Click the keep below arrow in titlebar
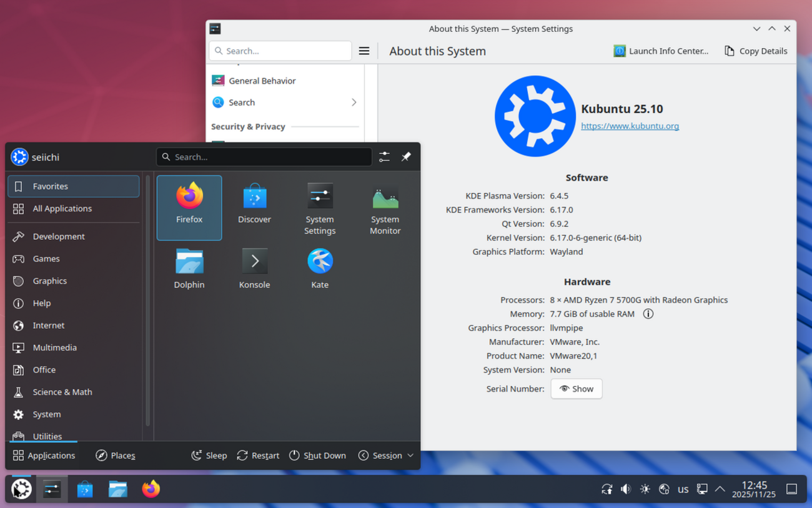Viewport: 812px width, 508px height. (x=756, y=29)
